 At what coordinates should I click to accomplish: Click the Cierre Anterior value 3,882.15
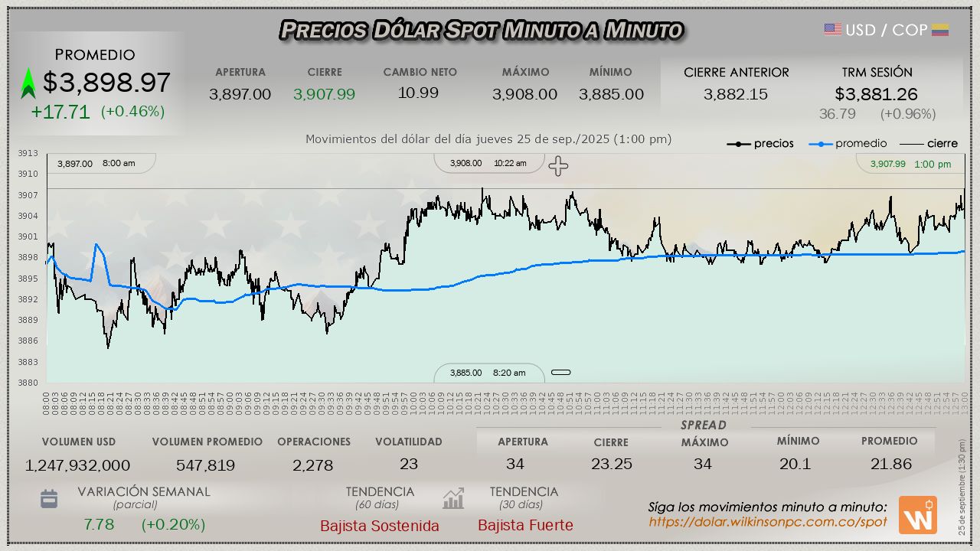click(x=736, y=94)
